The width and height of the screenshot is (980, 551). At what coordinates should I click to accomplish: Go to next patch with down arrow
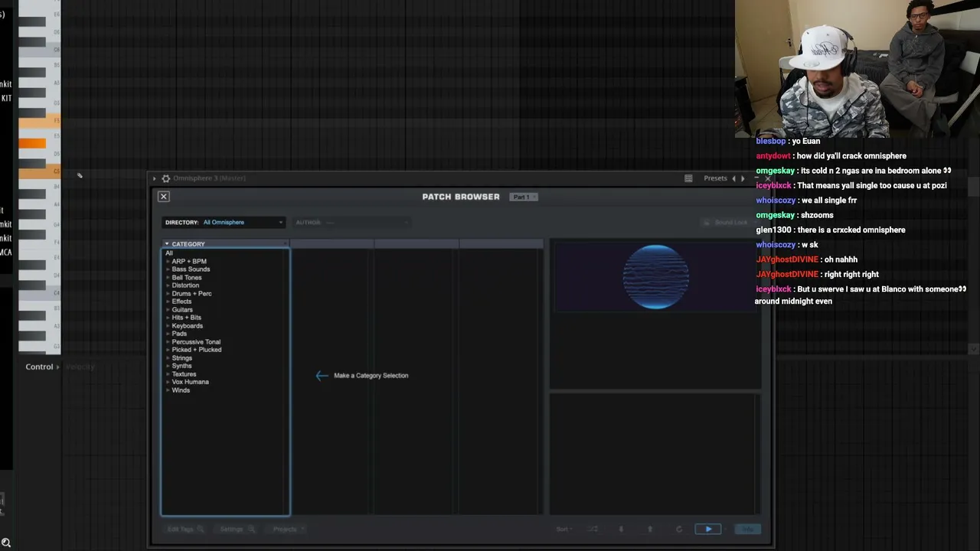(x=621, y=530)
